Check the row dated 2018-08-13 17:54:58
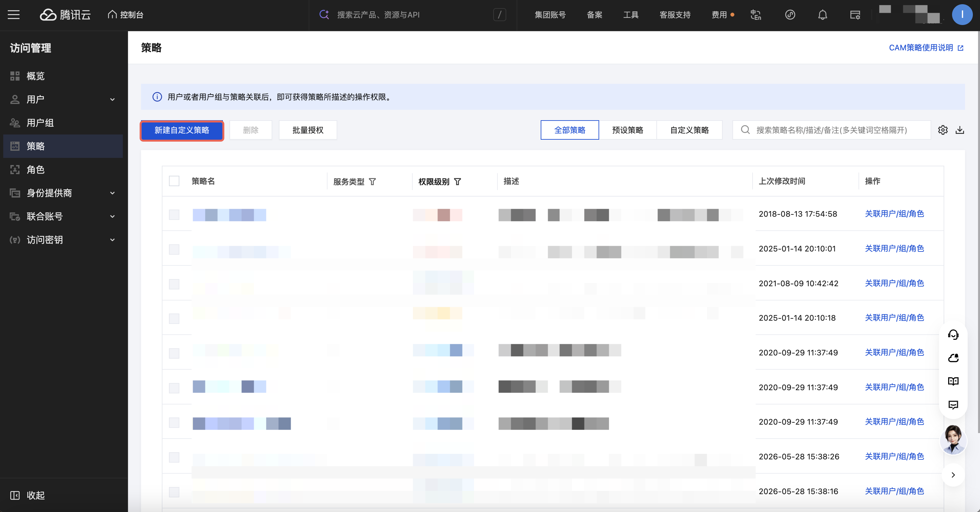This screenshot has height=512, width=980. point(174,214)
